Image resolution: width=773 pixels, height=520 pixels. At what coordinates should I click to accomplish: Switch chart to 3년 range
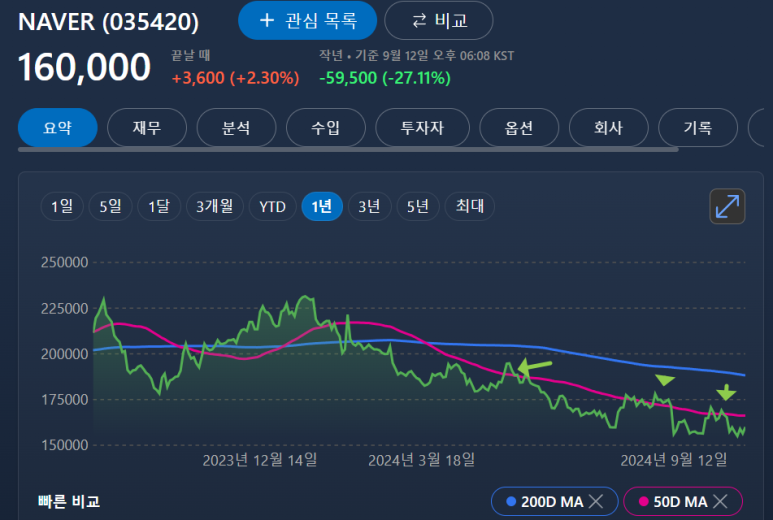point(369,206)
